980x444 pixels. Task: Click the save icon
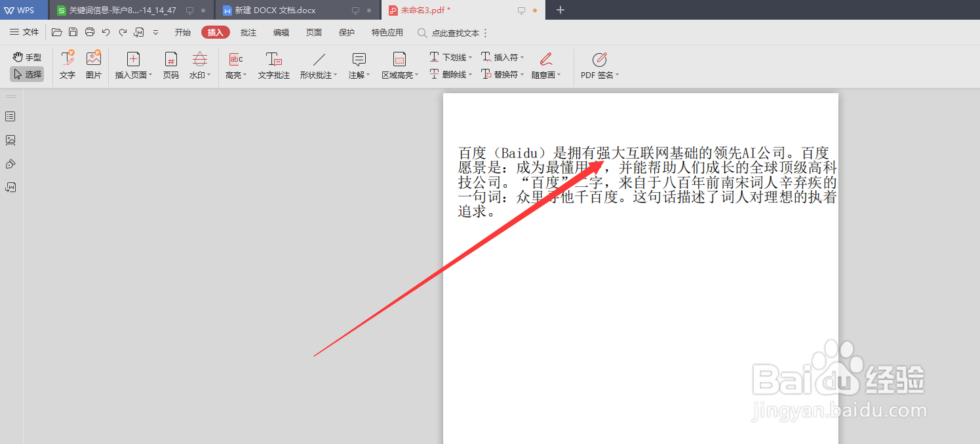pyautogui.click(x=73, y=32)
